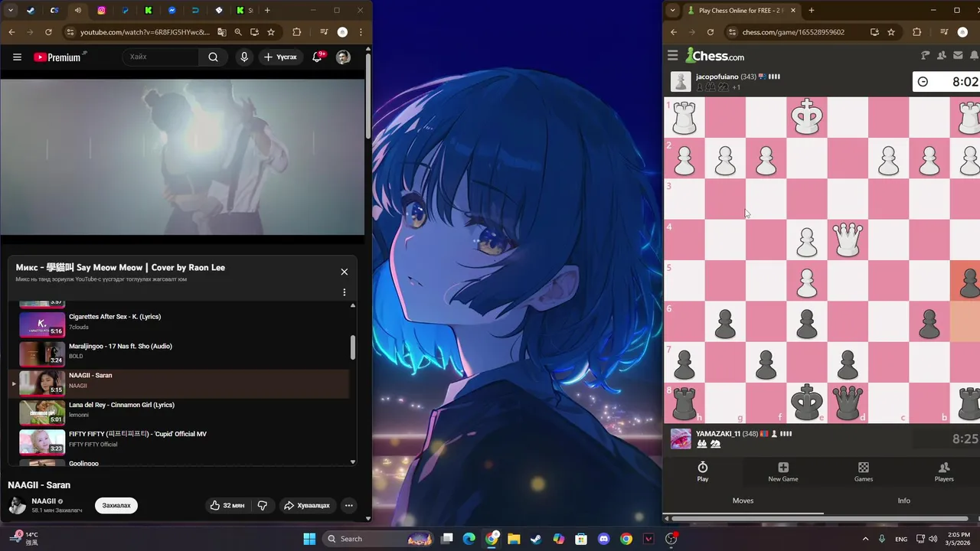Start YouTube voice search with microphone
This screenshot has width=980, height=551.
coord(244,57)
